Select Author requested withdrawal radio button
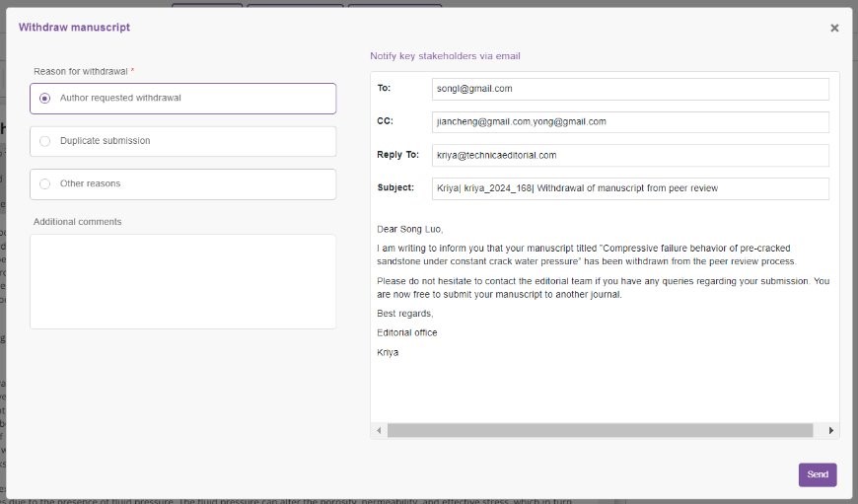The height and width of the screenshot is (504, 858). [44, 98]
